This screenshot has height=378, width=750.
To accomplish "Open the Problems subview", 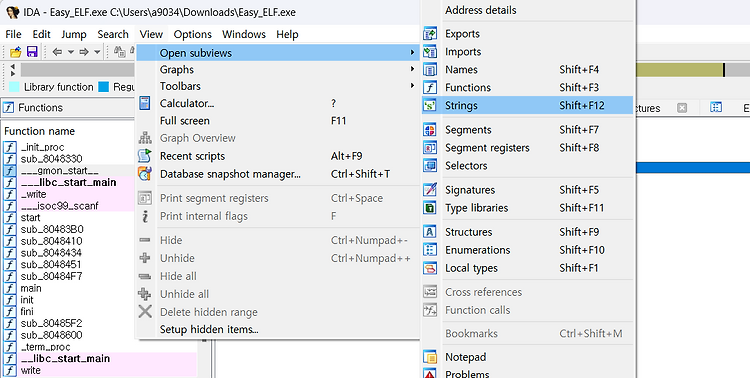I will pos(527,373).
